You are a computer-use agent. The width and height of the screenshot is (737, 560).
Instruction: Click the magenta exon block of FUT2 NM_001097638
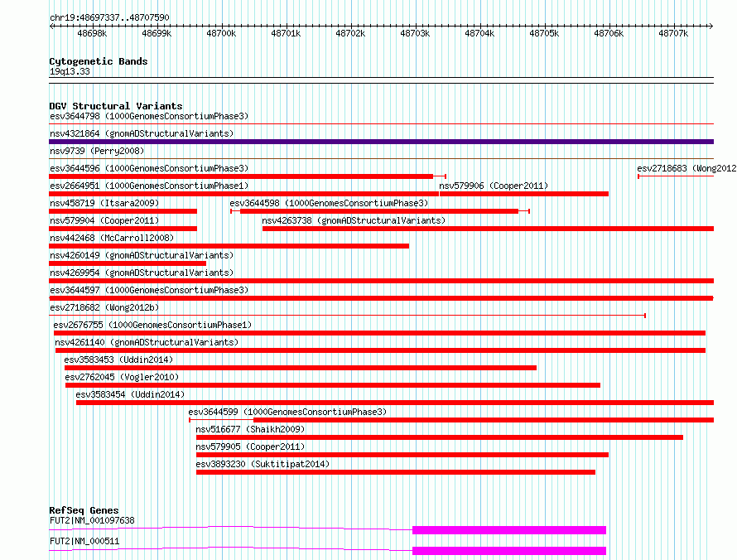click(509, 530)
